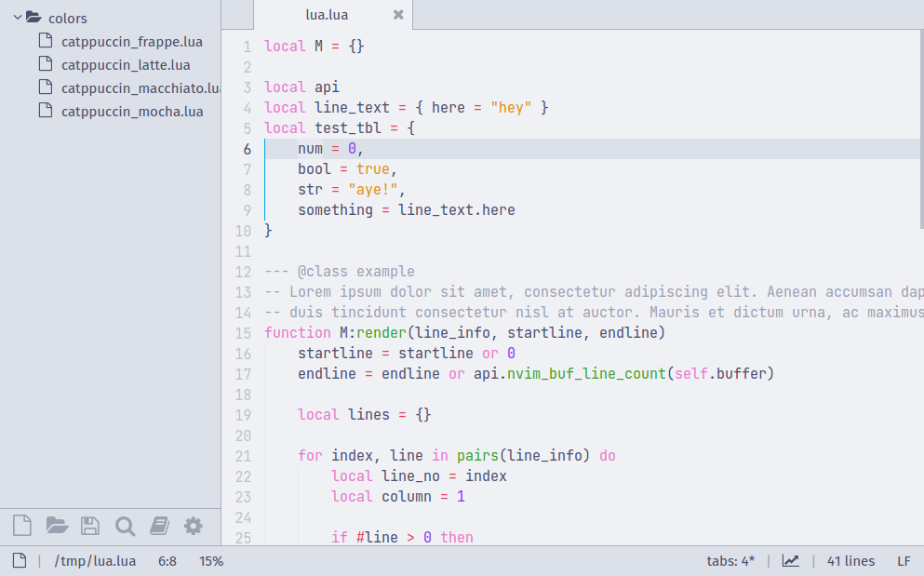Click the chart graph icon in the status bar
924x576 pixels.
[790, 561]
